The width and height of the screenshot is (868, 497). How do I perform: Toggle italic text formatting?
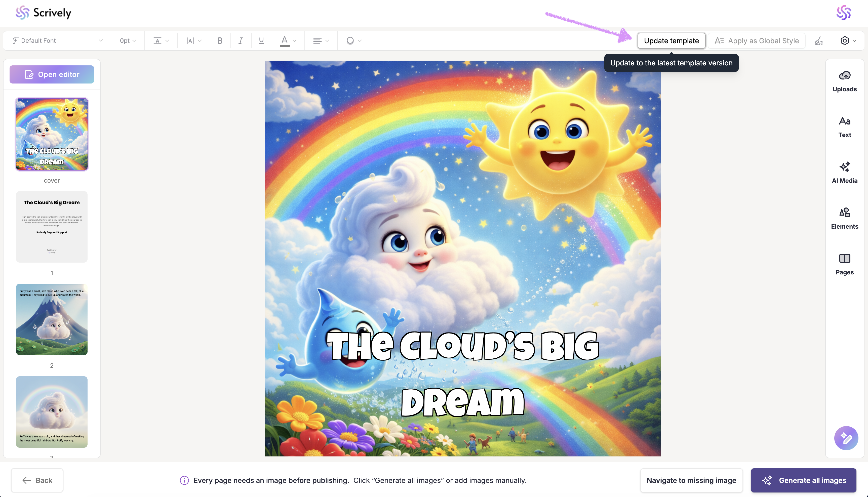click(240, 41)
